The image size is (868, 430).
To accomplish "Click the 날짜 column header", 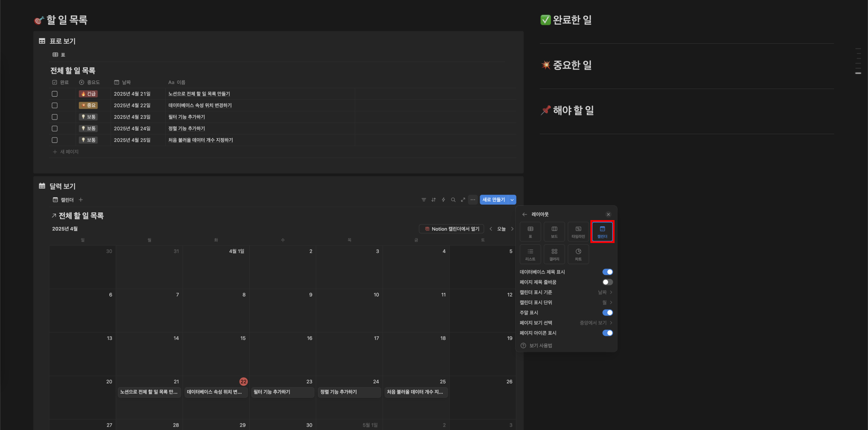I will (x=122, y=82).
